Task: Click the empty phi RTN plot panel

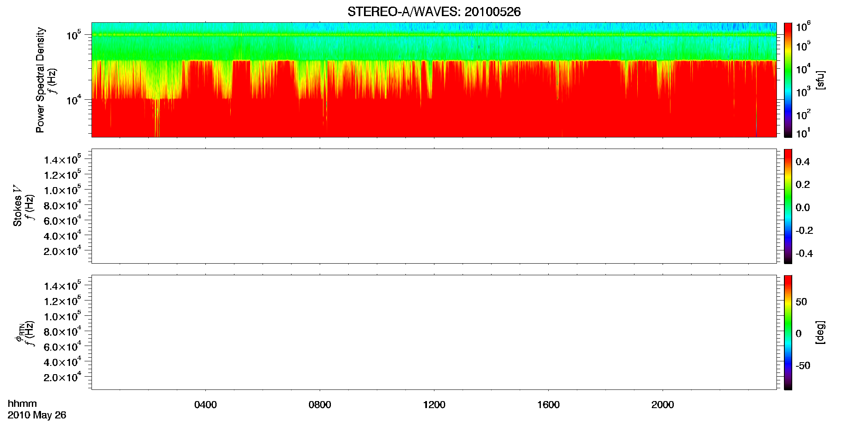Action: pyautogui.click(x=434, y=332)
